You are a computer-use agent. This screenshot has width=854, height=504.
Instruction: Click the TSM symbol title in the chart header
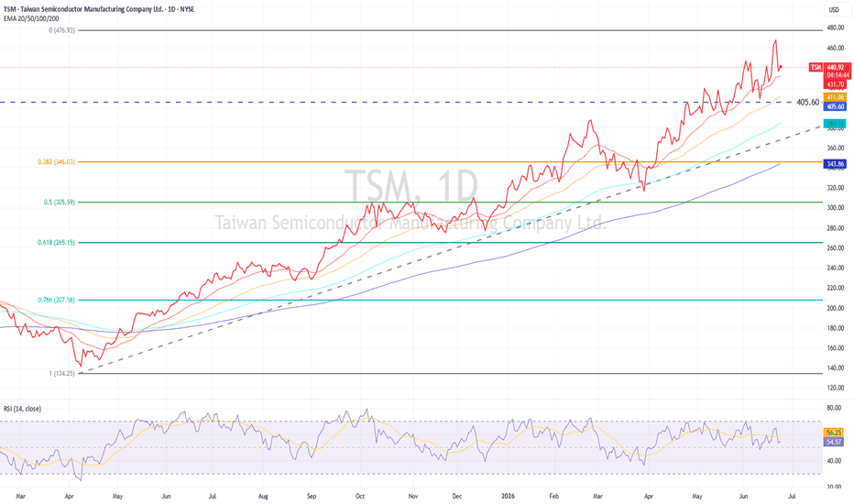99,10
